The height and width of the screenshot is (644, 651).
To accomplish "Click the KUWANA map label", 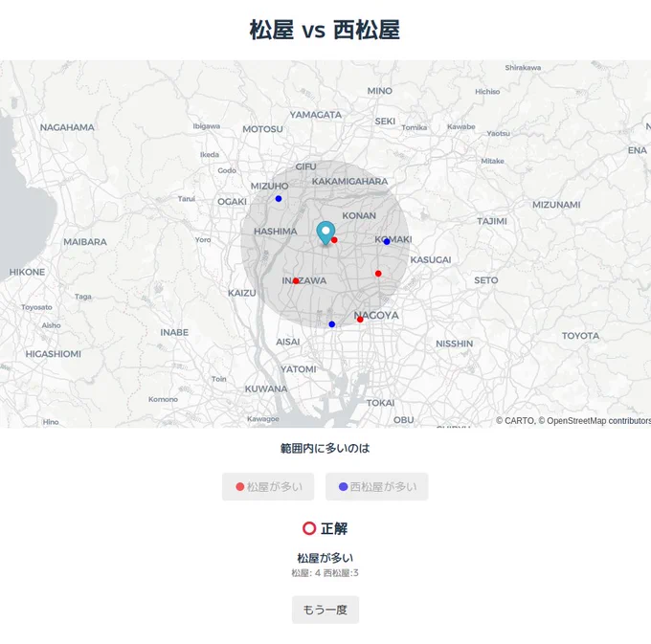I will tap(266, 389).
